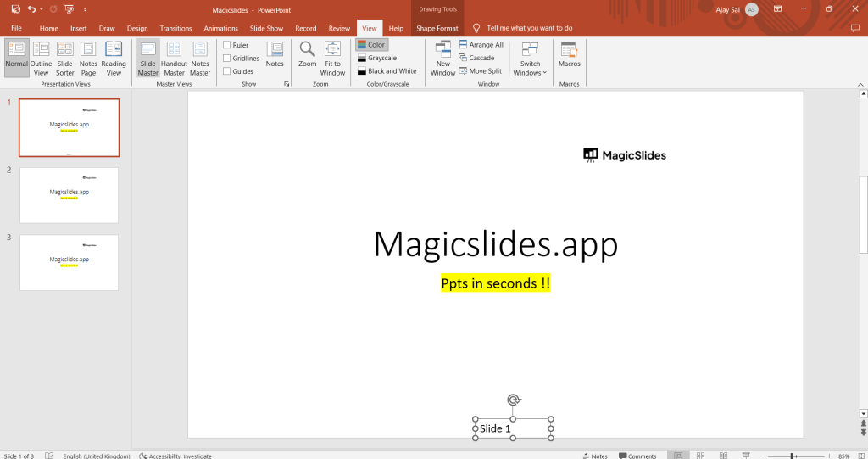Open the Notes Master view

tap(200, 58)
